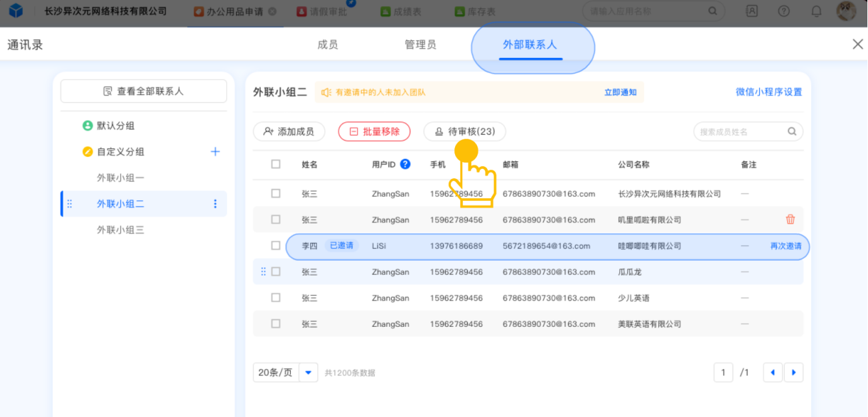Add a custom group with plus icon

pyautogui.click(x=215, y=151)
